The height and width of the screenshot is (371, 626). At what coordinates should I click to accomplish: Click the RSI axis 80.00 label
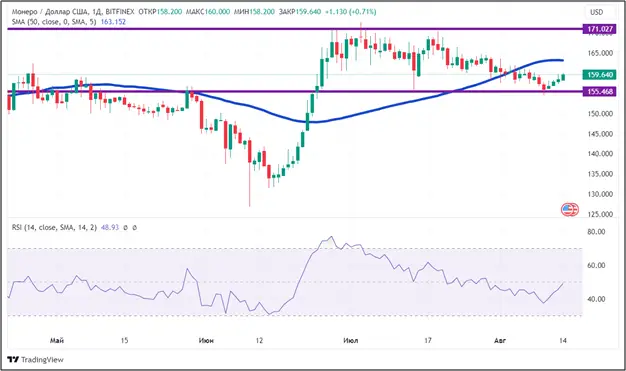pyautogui.click(x=596, y=232)
